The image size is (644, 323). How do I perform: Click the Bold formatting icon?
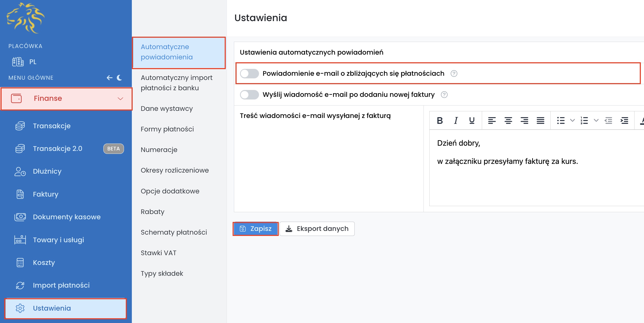(440, 121)
